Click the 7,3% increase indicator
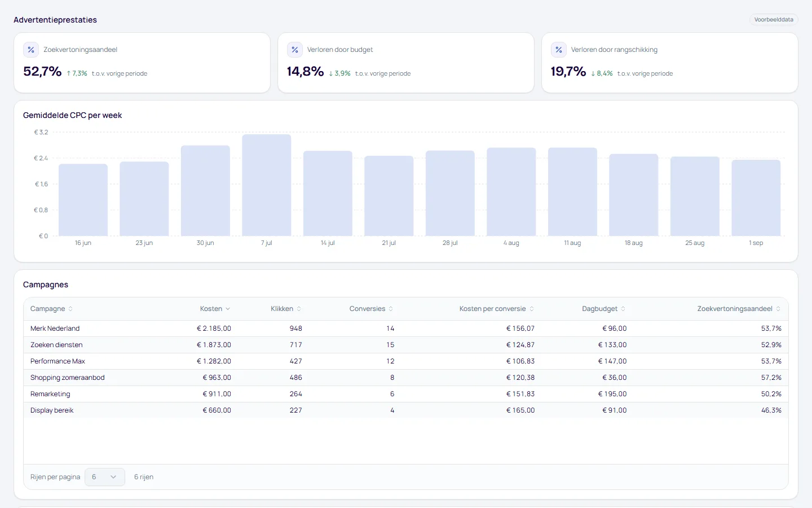This screenshot has height=508, width=812. pos(77,73)
